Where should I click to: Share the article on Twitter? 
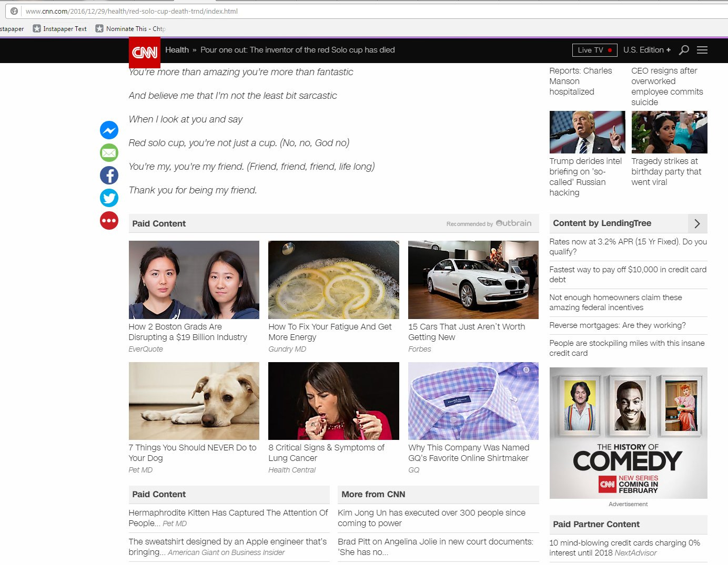pyautogui.click(x=109, y=198)
